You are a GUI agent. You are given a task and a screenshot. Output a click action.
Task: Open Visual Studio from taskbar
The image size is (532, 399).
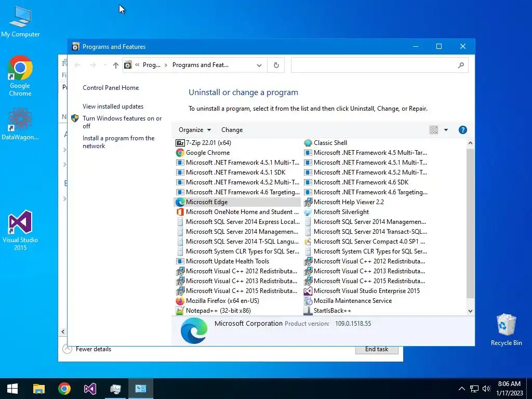pos(90,389)
